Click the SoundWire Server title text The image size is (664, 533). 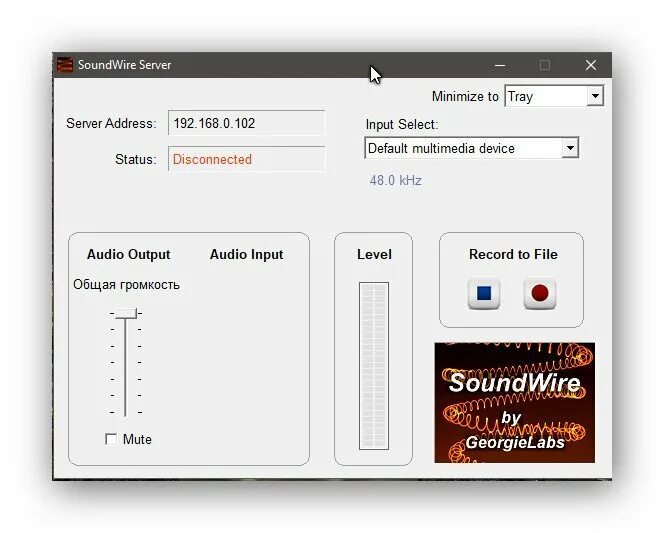[x=124, y=65]
